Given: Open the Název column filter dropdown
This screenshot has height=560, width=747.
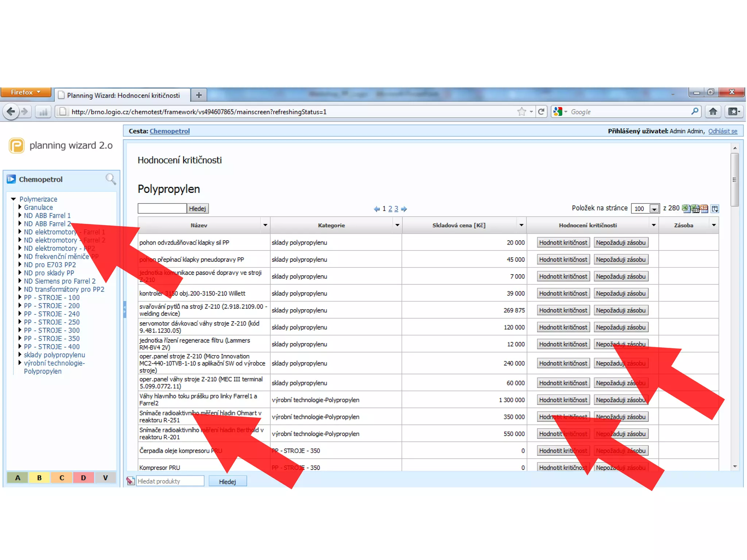Looking at the screenshot, I should (x=265, y=225).
